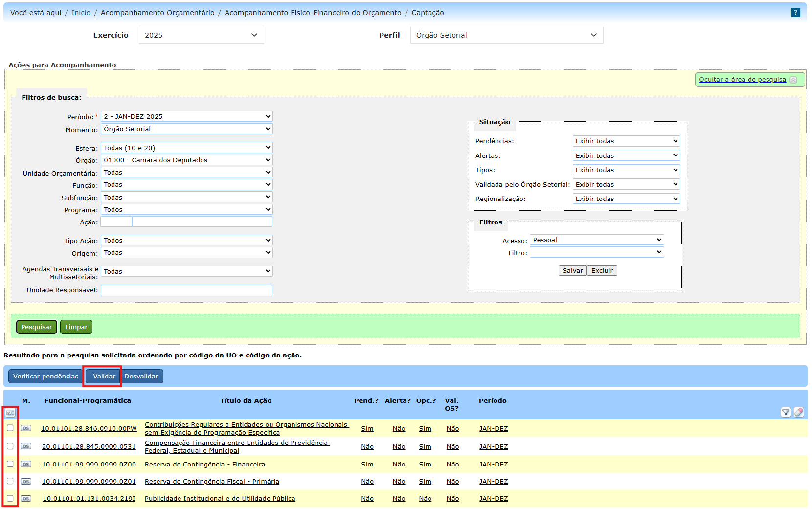Screen dimensions: 812x510
Task: Click the Validar button
Action: click(104, 376)
